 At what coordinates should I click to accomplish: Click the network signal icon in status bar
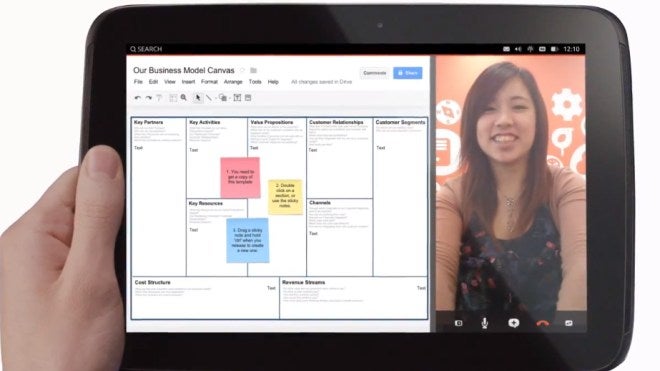pyautogui.click(x=530, y=49)
